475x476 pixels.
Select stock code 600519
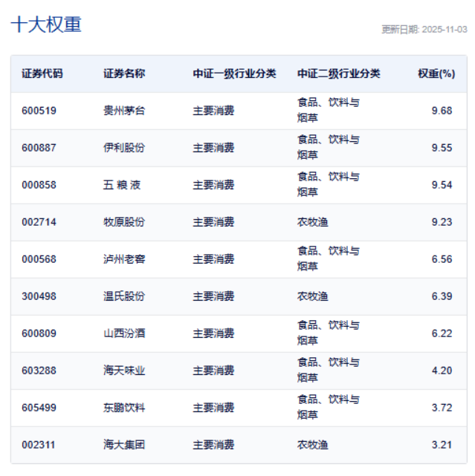[39, 111]
